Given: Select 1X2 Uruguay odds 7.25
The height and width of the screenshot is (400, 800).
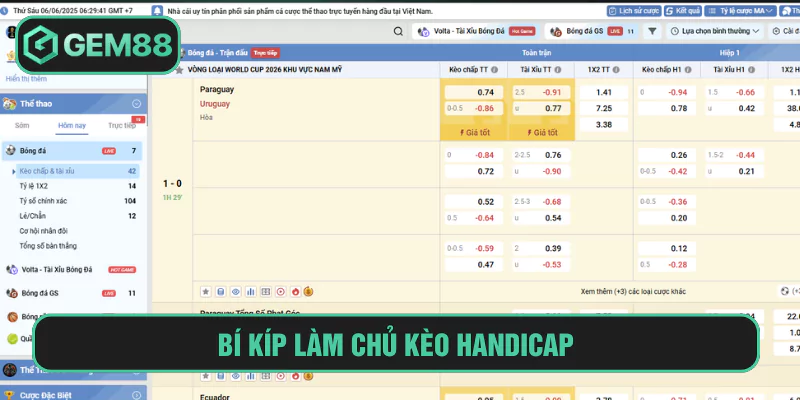Looking at the screenshot, I should click(604, 108).
